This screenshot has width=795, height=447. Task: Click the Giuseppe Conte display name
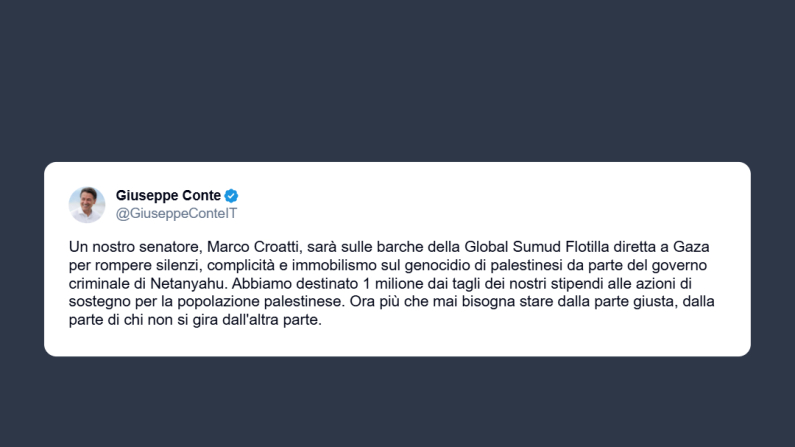click(x=168, y=195)
